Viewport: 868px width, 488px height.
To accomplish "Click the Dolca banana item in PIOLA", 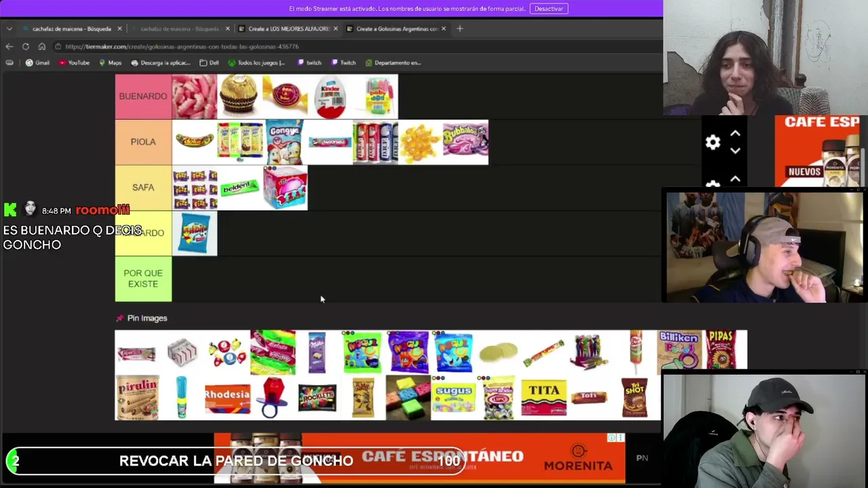I will coord(195,142).
